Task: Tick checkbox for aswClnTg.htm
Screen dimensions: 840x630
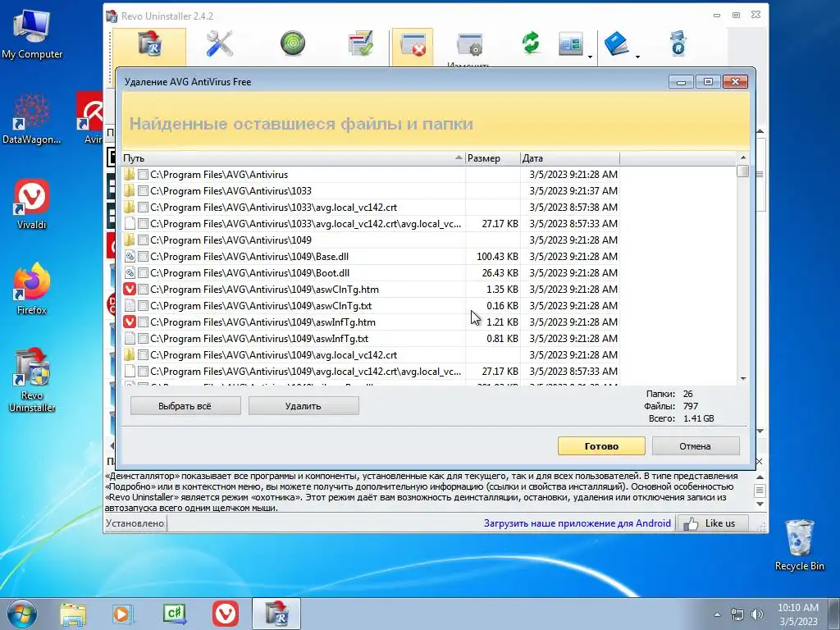Action: pyautogui.click(x=143, y=290)
